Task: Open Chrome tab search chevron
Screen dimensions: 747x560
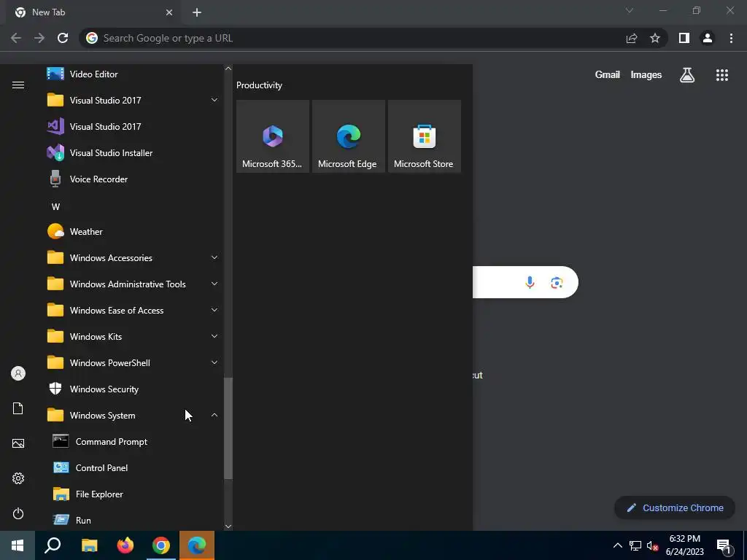Action: pos(630,10)
